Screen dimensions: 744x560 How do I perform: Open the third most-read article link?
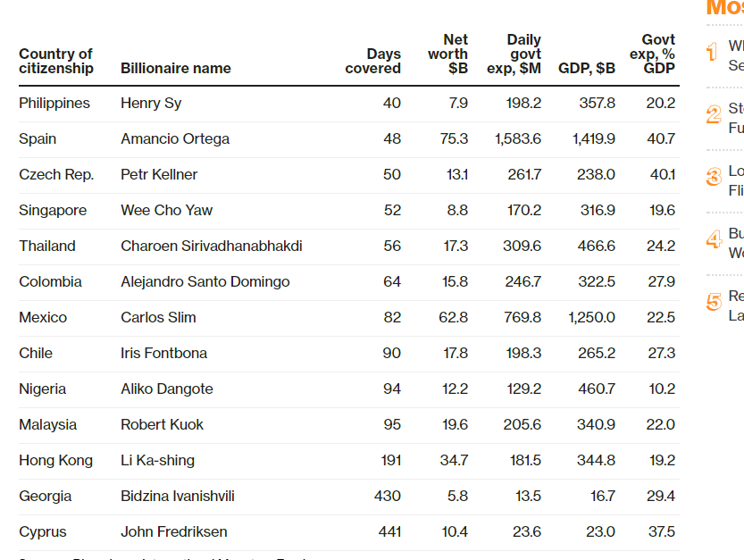click(736, 180)
